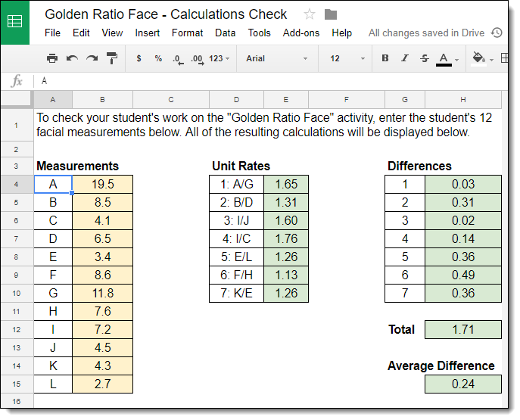Select unit rate value 1.65
Image resolution: width=520 pixels, height=420 pixels.
(x=286, y=184)
